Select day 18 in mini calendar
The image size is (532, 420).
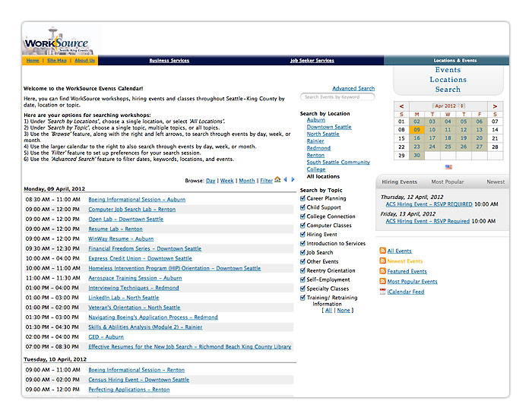(448, 138)
